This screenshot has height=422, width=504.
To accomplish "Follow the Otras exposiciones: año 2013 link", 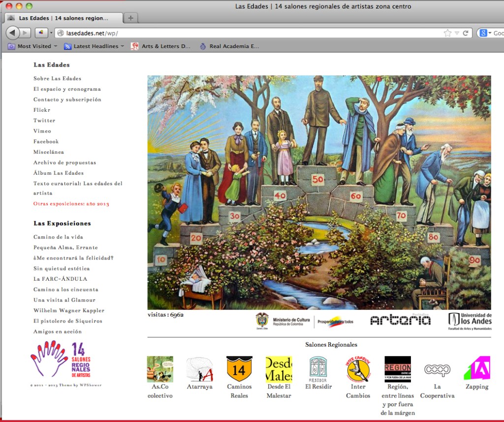I will click(x=71, y=203).
